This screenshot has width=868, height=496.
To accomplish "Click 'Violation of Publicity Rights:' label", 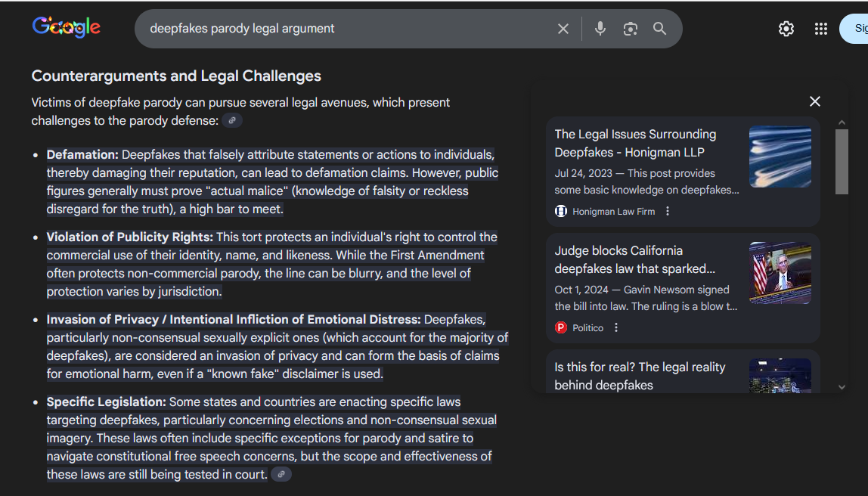I will (x=129, y=237).
